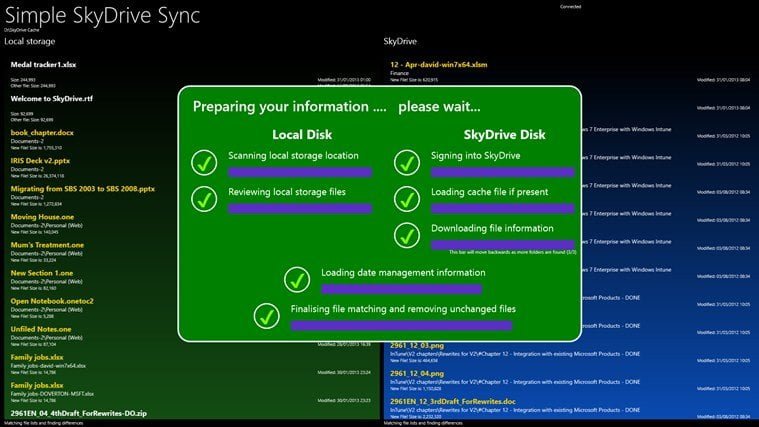Click the Loading cache file progress bar
This screenshot has width=759, height=427.
click(x=502, y=209)
